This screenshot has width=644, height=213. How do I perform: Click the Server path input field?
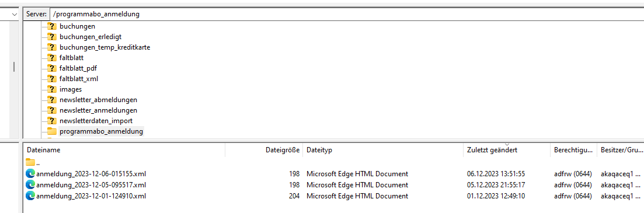tap(346, 15)
